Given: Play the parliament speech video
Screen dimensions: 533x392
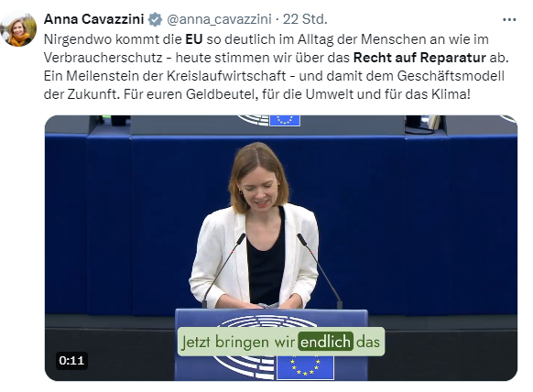Looking at the screenshot, I should (281, 248).
